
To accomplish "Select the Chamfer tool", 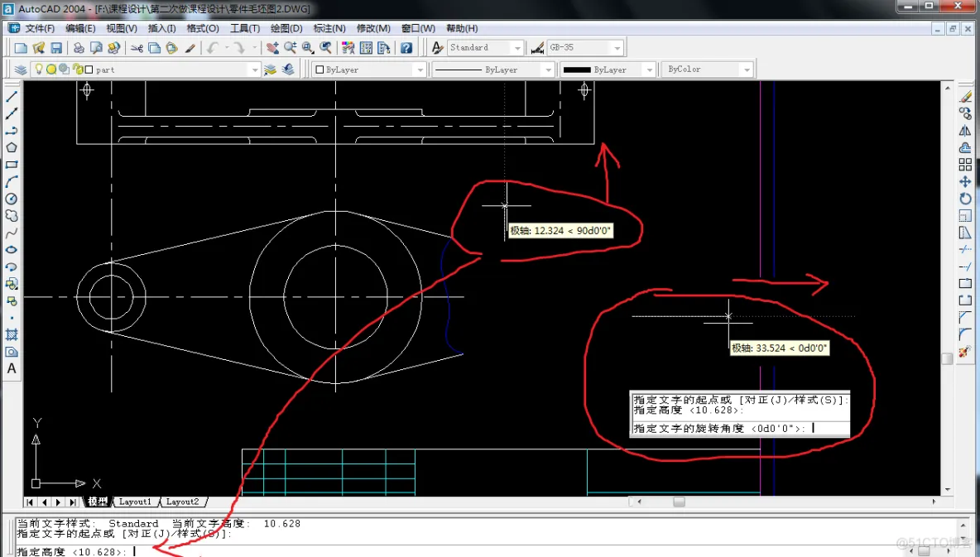I will (x=966, y=318).
